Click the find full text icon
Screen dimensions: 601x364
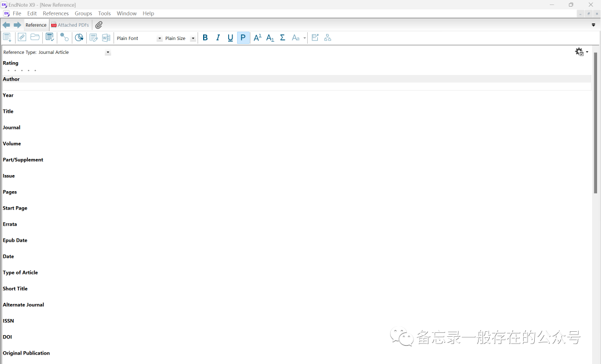tap(64, 37)
